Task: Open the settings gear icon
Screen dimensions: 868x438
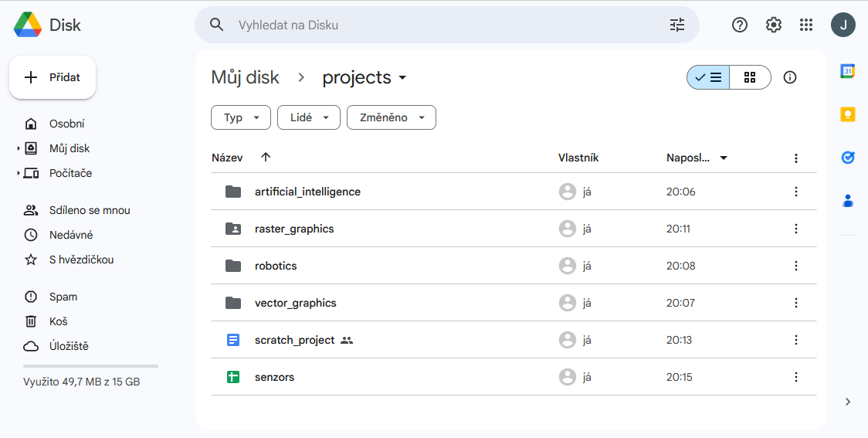Action: point(773,25)
